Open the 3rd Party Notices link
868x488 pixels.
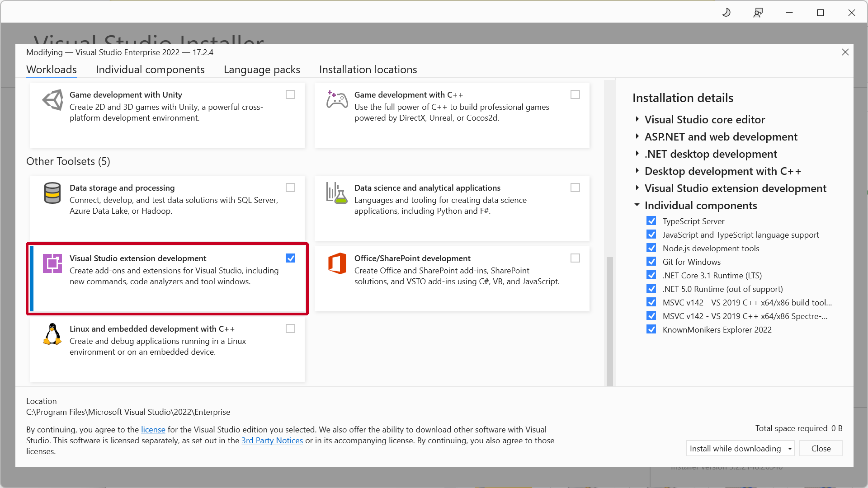[x=272, y=441]
